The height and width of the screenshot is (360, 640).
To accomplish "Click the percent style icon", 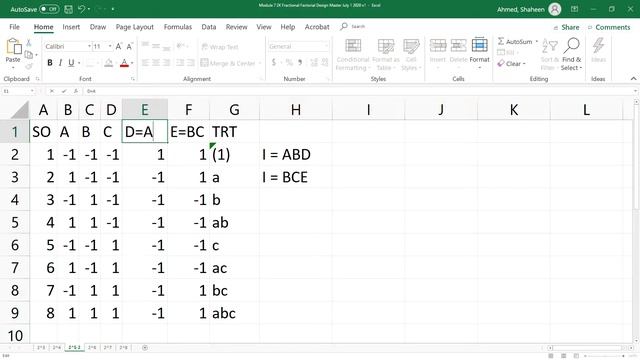I will tap(289, 62).
